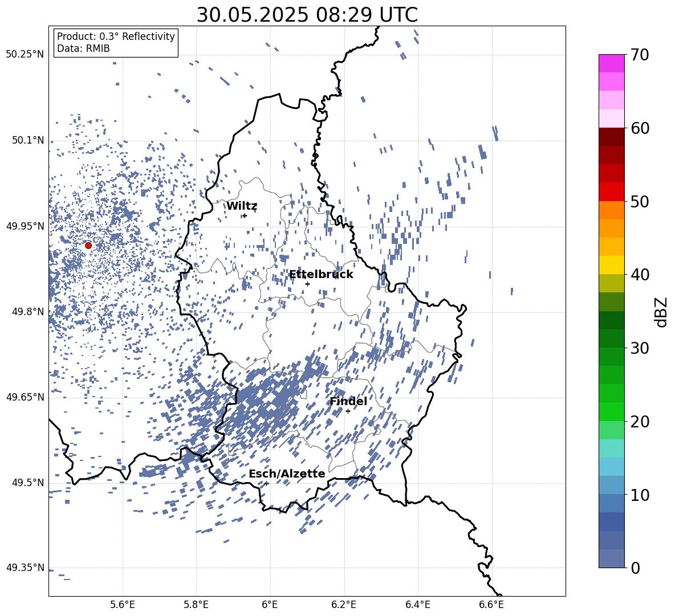Click the dark red 60 dBZ swatch

click(x=611, y=137)
